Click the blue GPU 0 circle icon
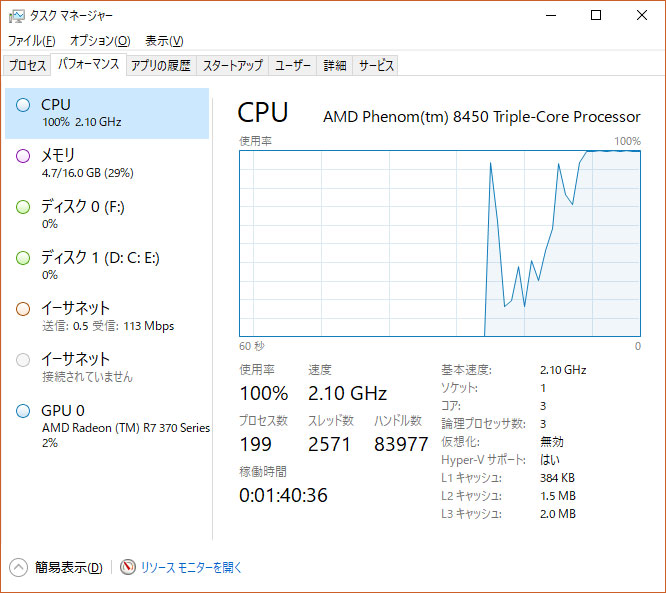Image resolution: width=666 pixels, height=593 pixels. [x=23, y=411]
